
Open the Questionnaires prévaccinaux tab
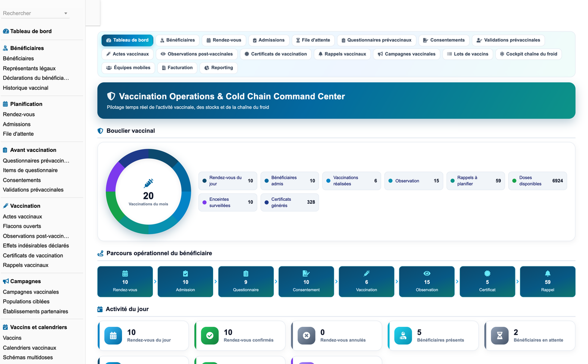point(376,40)
